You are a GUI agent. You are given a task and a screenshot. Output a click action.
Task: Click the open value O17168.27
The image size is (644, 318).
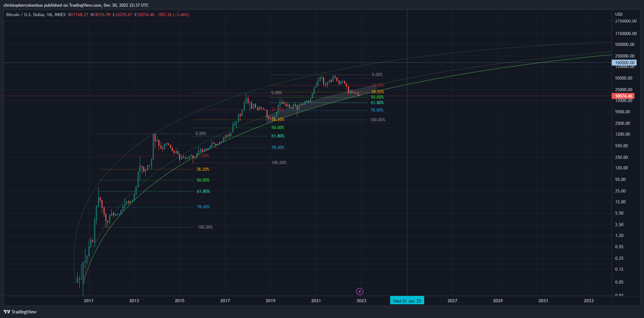(x=78, y=15)
